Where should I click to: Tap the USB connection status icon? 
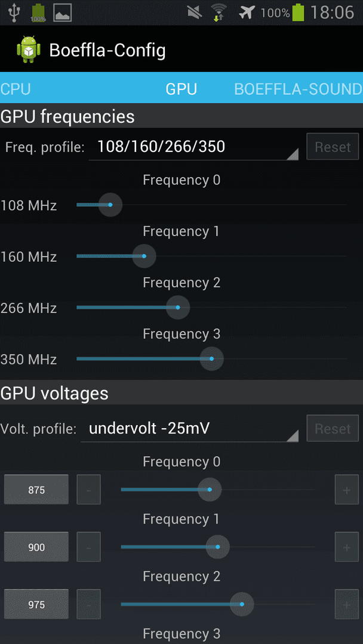coord(14,13)
